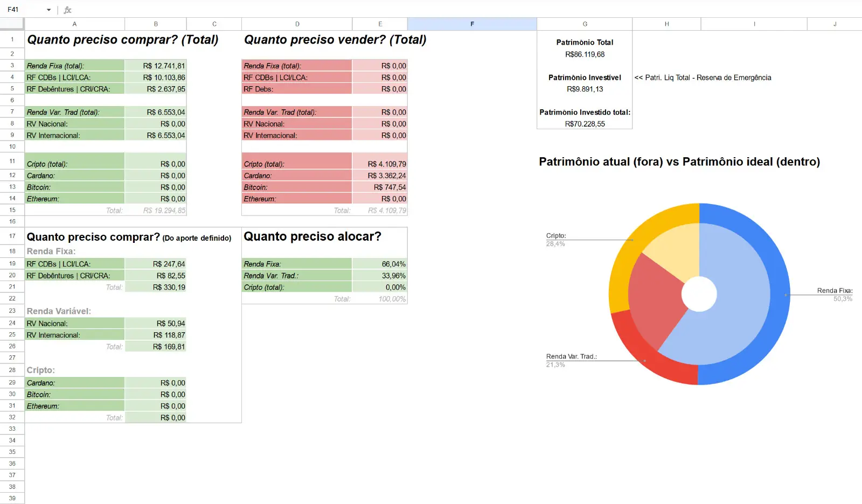Select column A header
The width and height of the screenshot is (862, 504).
pos(74,24)
